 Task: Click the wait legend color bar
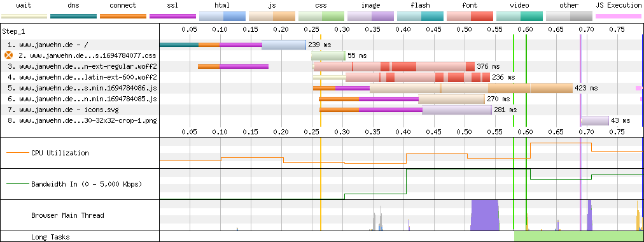(24, 17)
